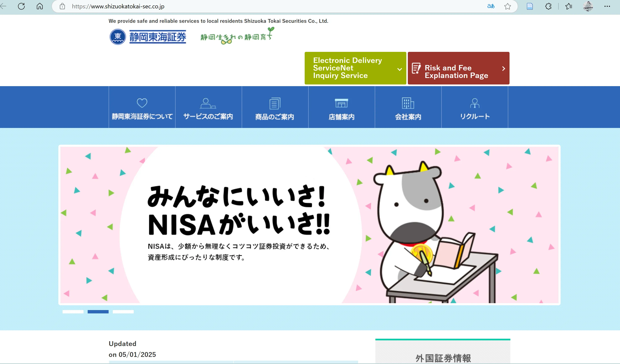Click person icon for recruitment
The image size is (620, 364).
475,103
